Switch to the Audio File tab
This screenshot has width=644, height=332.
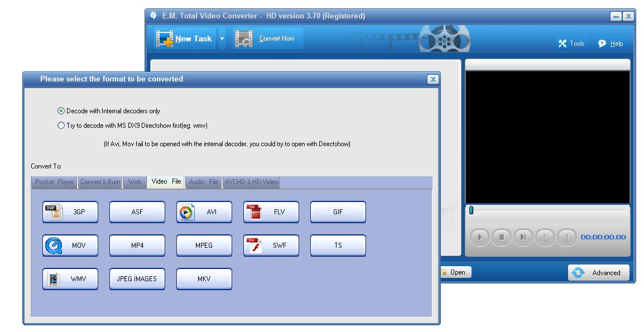[204, 182]
